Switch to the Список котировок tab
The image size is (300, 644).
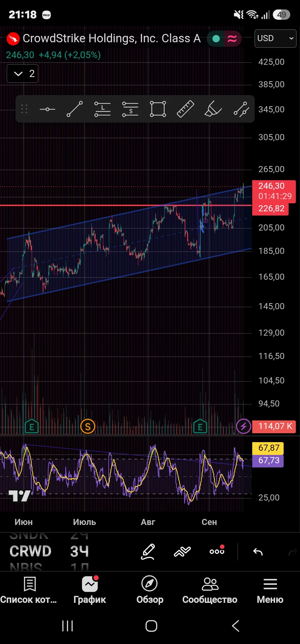click(29, 589)
